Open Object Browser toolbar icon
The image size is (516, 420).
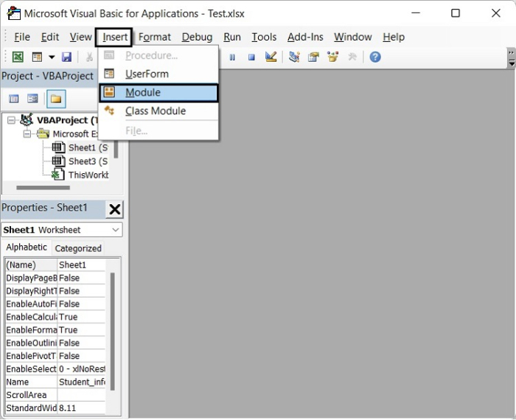coord(332,57)
